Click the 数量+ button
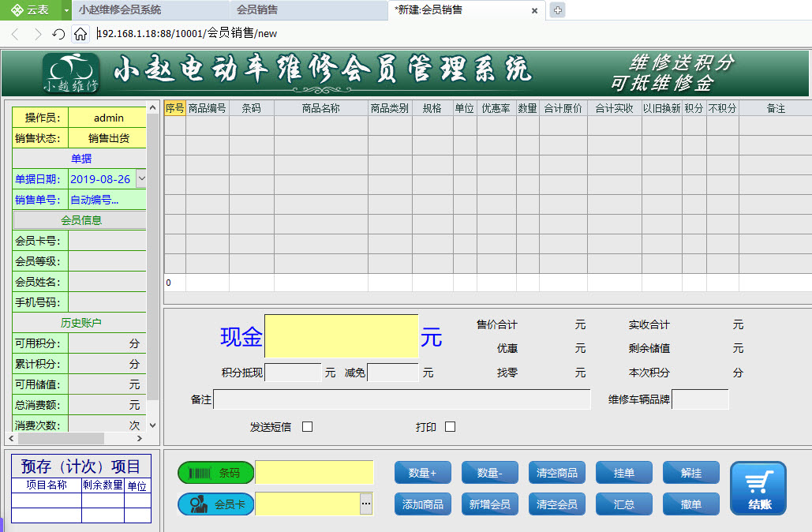Image resolution: width=812 pixels, height=532 pixels. click(x=423, y=473)
